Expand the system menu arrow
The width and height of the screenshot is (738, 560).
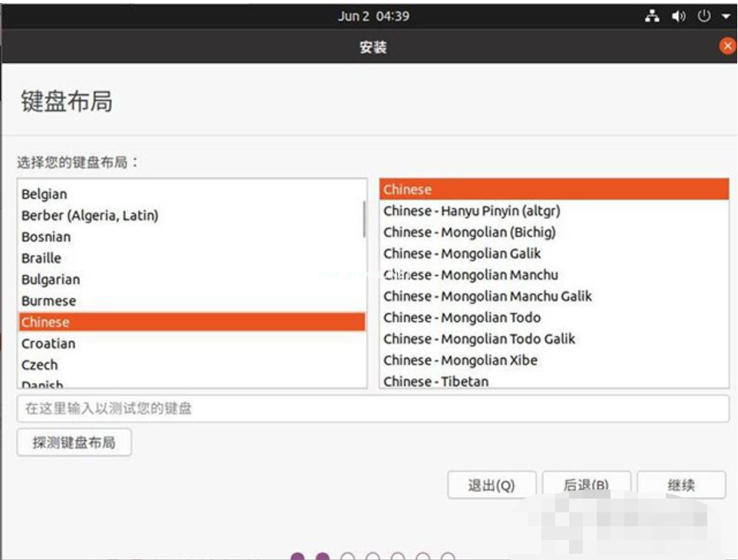(x=726, y=16)
